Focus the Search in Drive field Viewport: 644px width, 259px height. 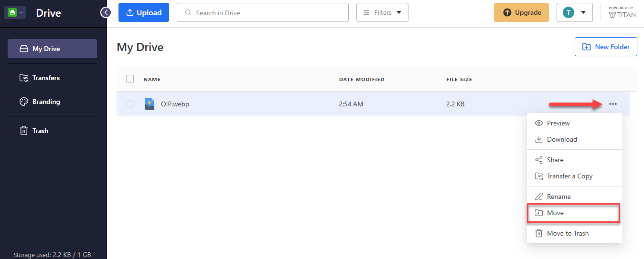(263, 13)
